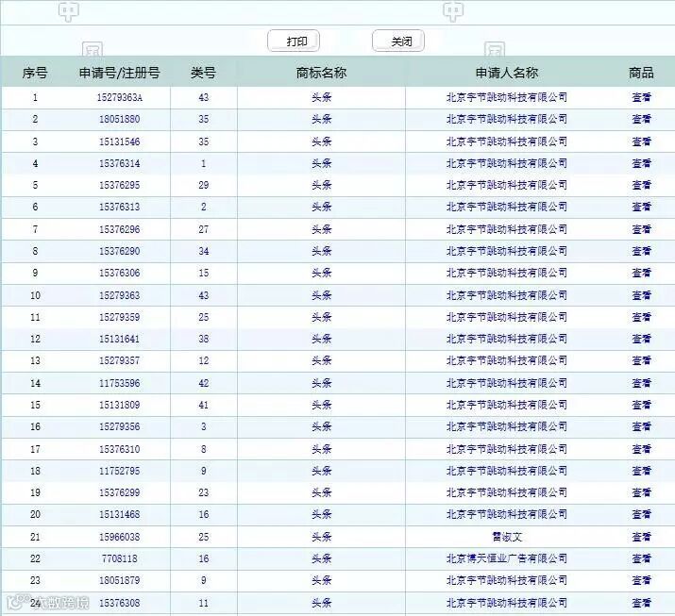Open 查看 link for application 7706118

[641, 558]
